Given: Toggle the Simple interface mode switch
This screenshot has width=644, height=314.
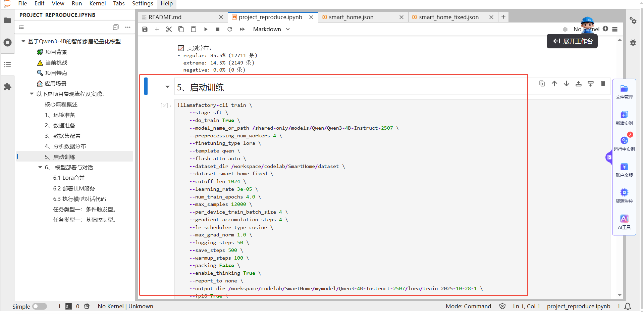Looking at the screenshot, I should (40, 306).
